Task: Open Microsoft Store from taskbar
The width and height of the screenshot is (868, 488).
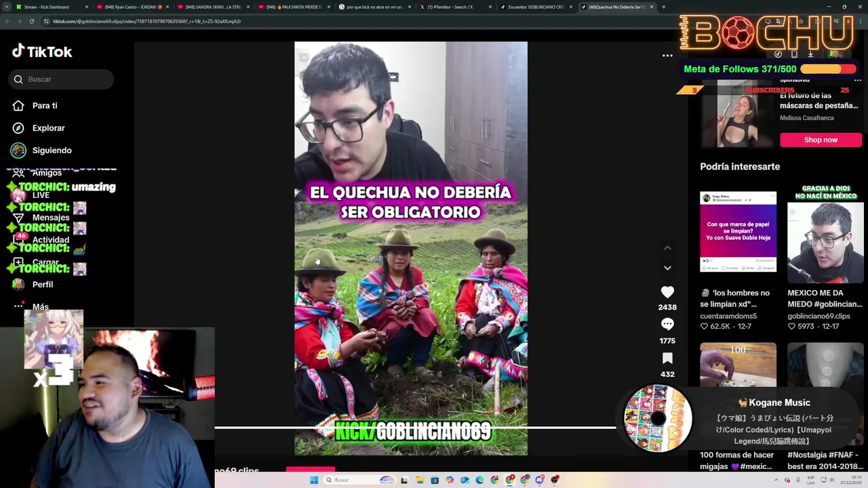Action: 435,480
